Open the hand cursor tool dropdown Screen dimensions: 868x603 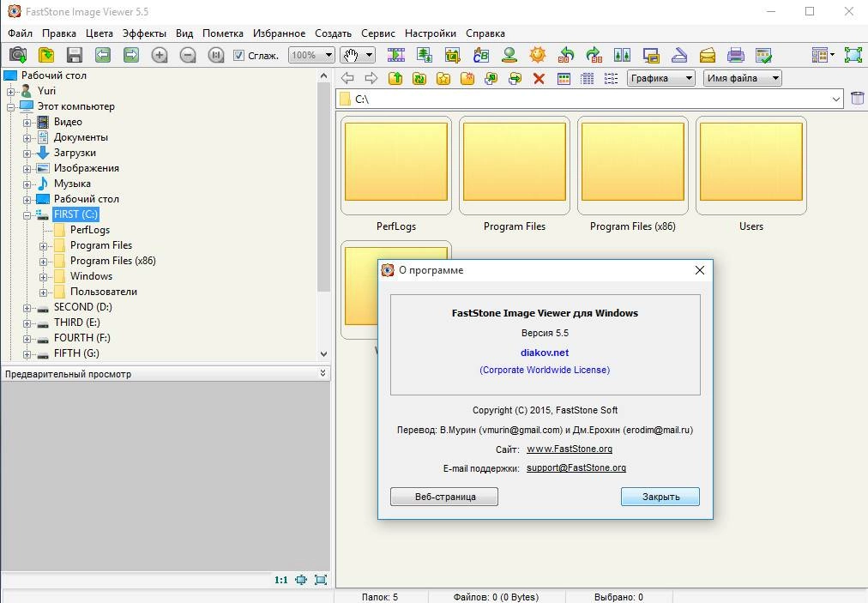point(369,55)
